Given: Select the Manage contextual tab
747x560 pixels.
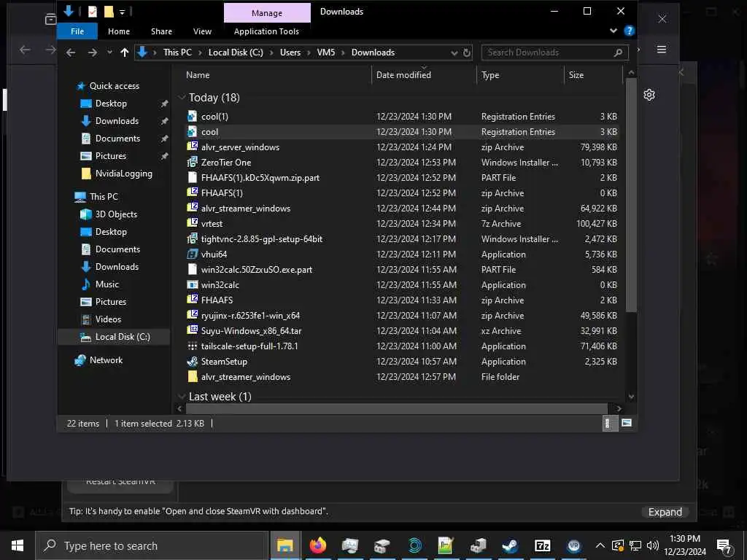Looking at the screenshot, I should [267, 13].
